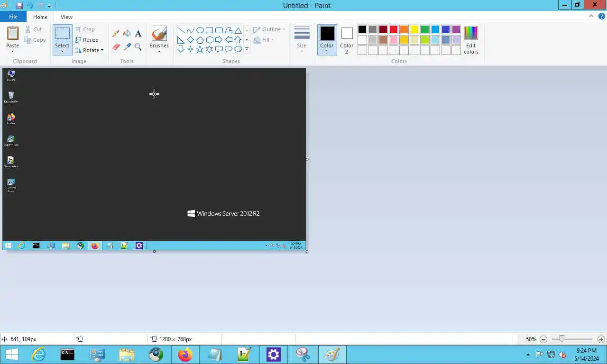The image size is (607, 364).
Task: Pick the purple color swatch
Action: pyautogui.click(x=456, y=29)
